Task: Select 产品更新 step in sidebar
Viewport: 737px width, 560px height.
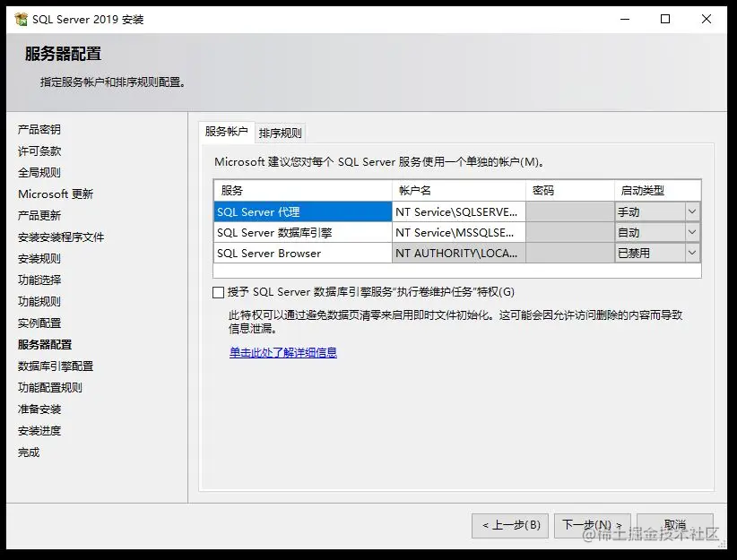Action: pos(39,216)
